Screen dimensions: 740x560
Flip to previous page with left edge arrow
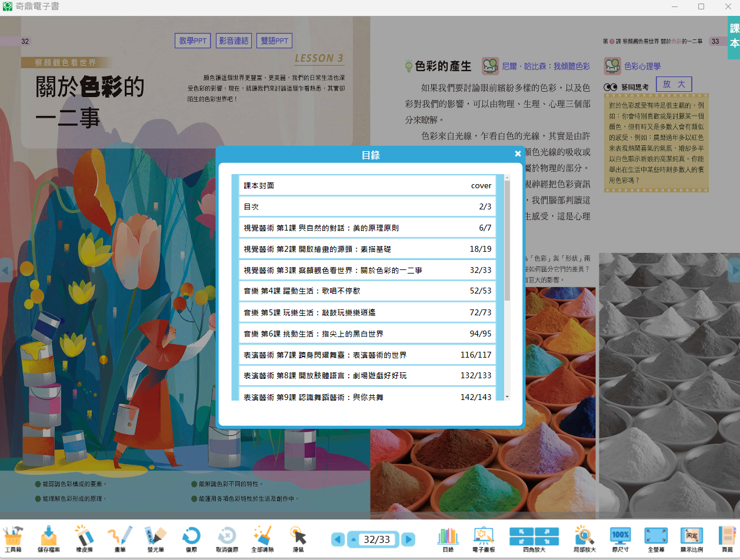(5, 271)
